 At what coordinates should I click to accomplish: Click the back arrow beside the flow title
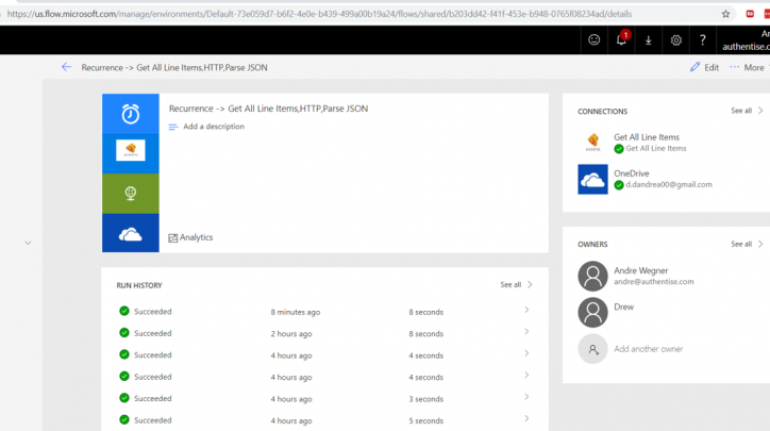[66, 67]
